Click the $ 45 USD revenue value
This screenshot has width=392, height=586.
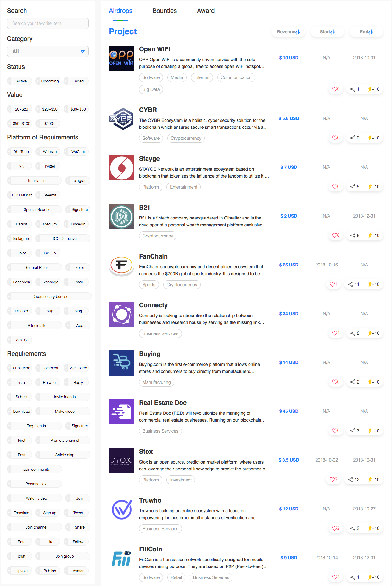pyautogui.click(x=288, y=411)
